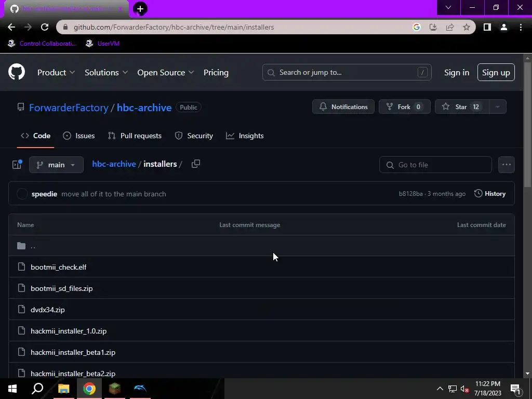Open the speedie author link
532x399 pixels.
(x=44, y=194)
